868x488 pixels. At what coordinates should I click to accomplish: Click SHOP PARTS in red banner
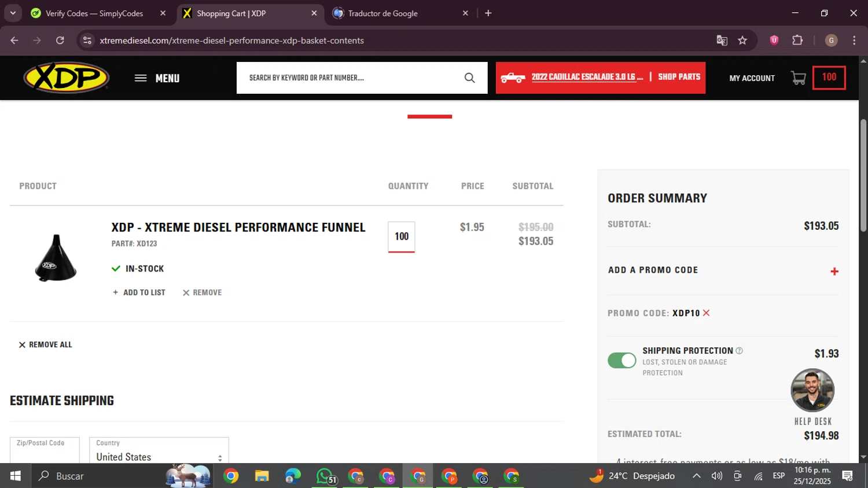coord(679,77)
